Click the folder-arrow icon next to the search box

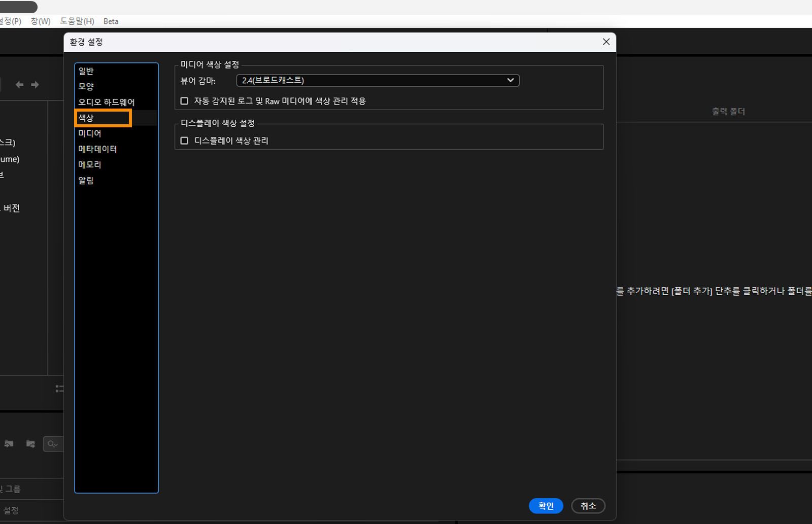tap(30, 444)
